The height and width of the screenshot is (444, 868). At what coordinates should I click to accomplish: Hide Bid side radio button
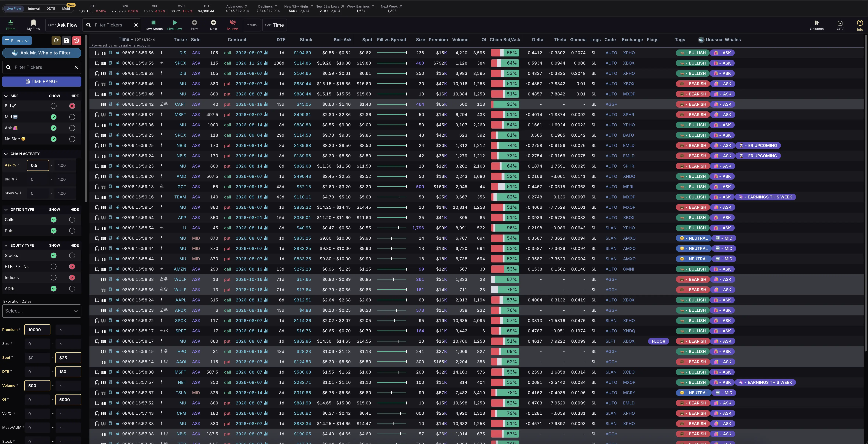coord(72,106)
